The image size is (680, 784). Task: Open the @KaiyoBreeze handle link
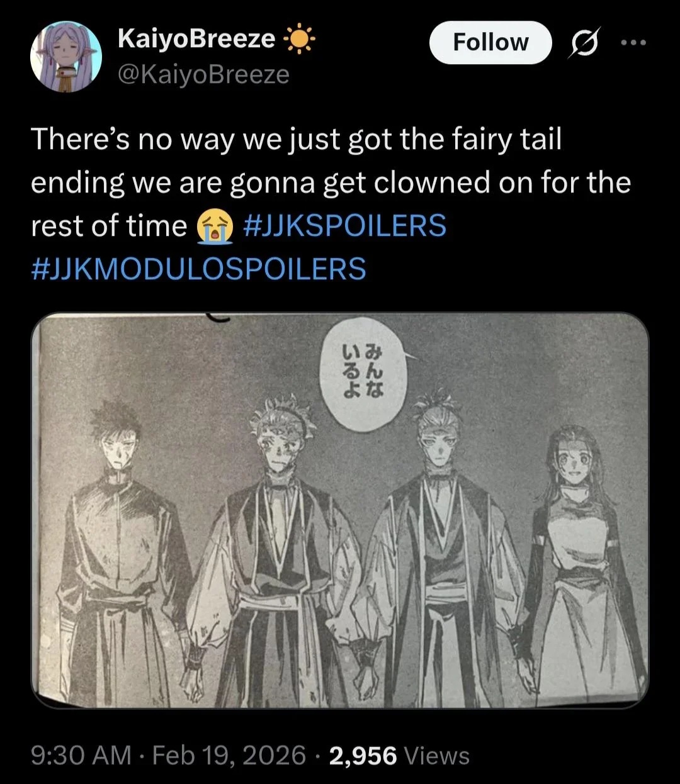pos(203,76)
